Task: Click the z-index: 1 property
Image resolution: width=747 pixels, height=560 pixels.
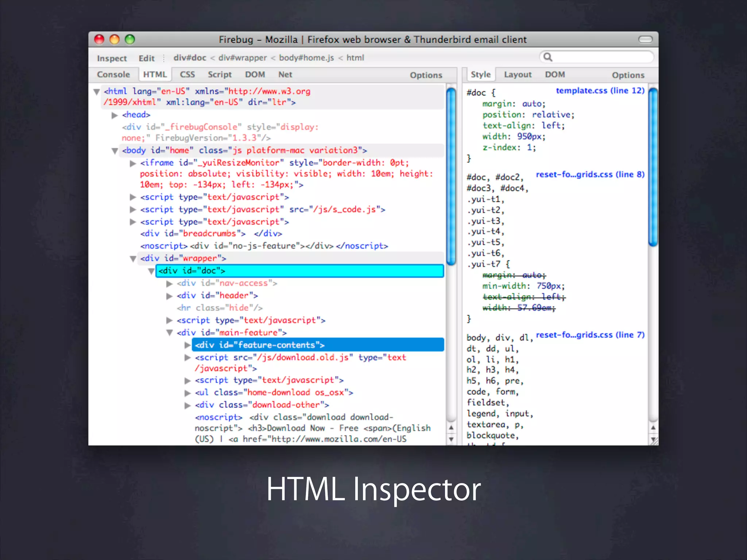Action: [509, 148]
